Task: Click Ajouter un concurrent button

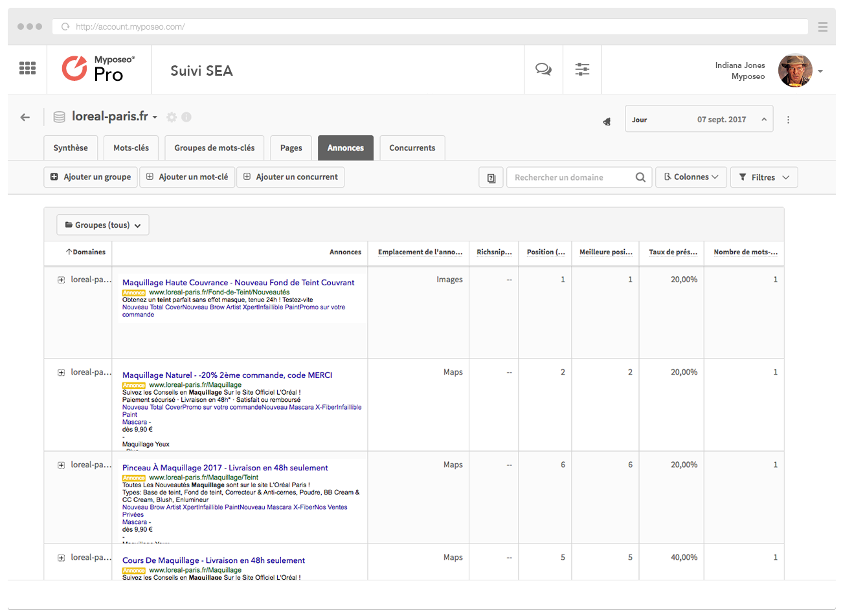Action: [x=290, y=177]
